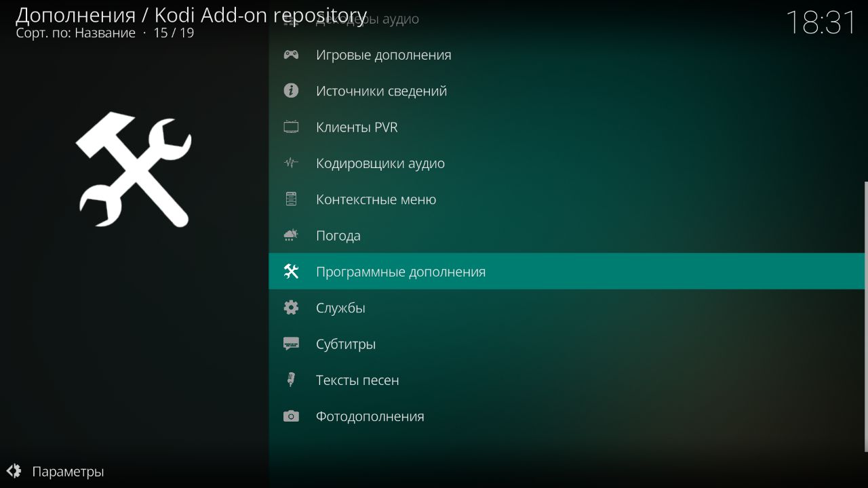This screenshot has height=488, width=868.
Task: Select the Погода list entry
Action: (567, 235)
